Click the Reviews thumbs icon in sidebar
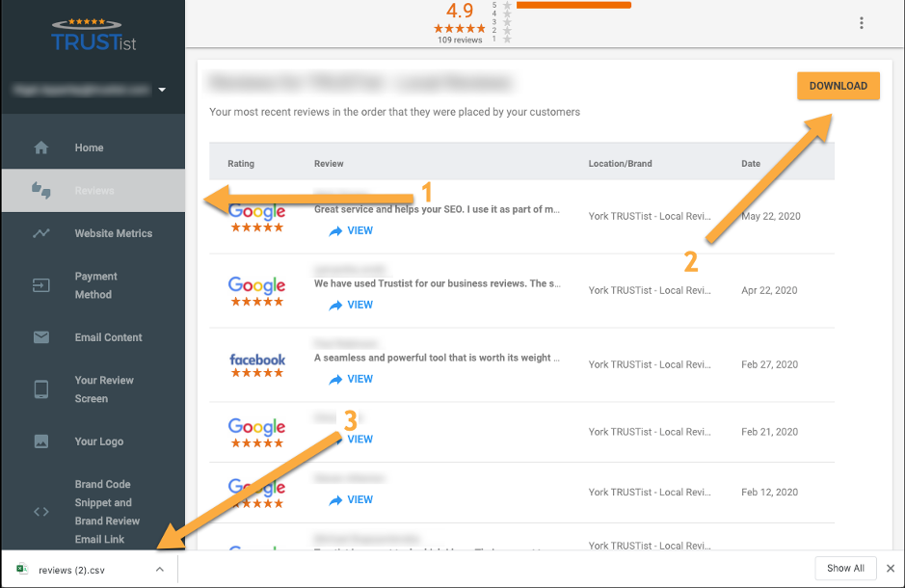 [x=41, y=191]
